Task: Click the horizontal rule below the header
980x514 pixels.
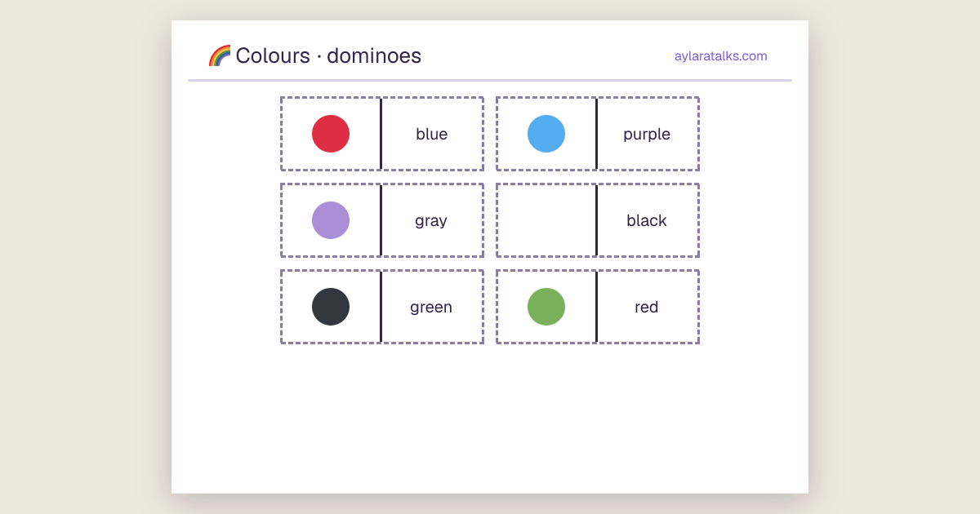Action: (490, 80)
